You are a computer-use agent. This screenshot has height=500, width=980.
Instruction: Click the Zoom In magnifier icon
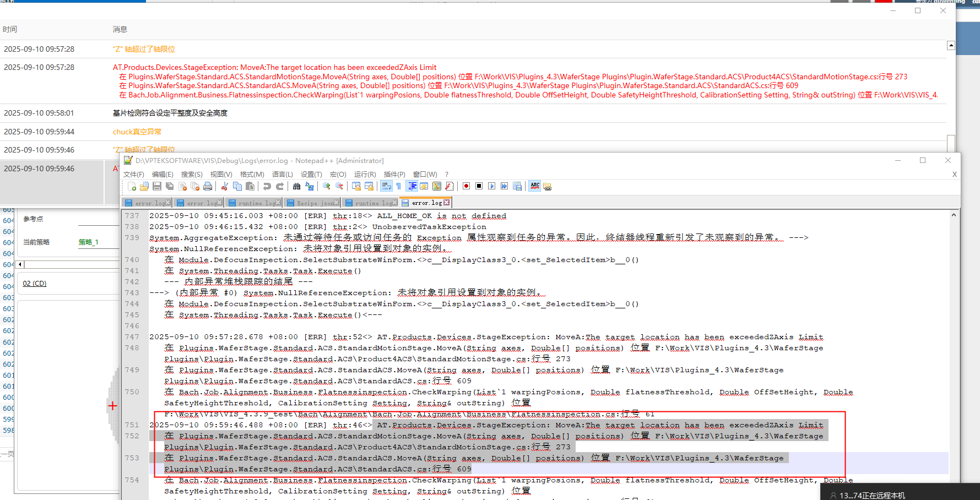(327, 186)
